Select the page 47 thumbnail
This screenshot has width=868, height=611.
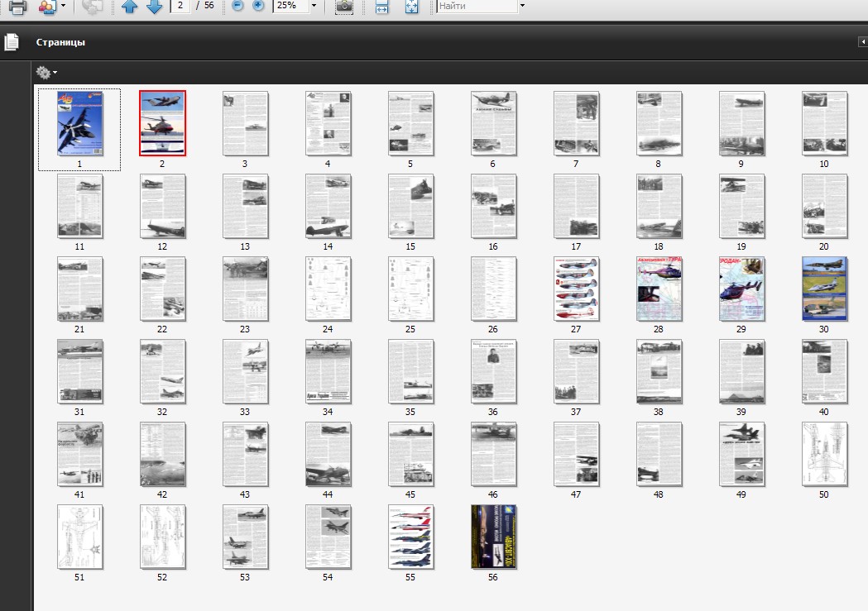[576, 454]
